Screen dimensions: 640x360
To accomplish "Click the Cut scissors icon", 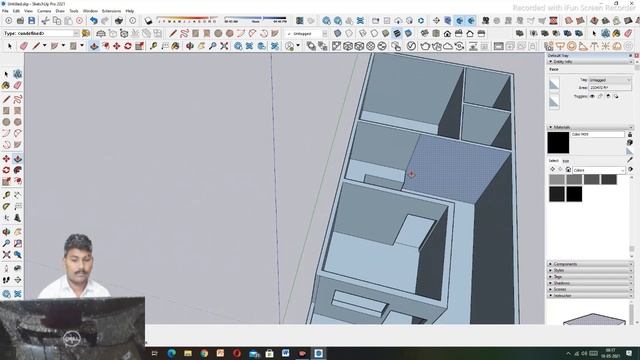I will pos(45,20).
